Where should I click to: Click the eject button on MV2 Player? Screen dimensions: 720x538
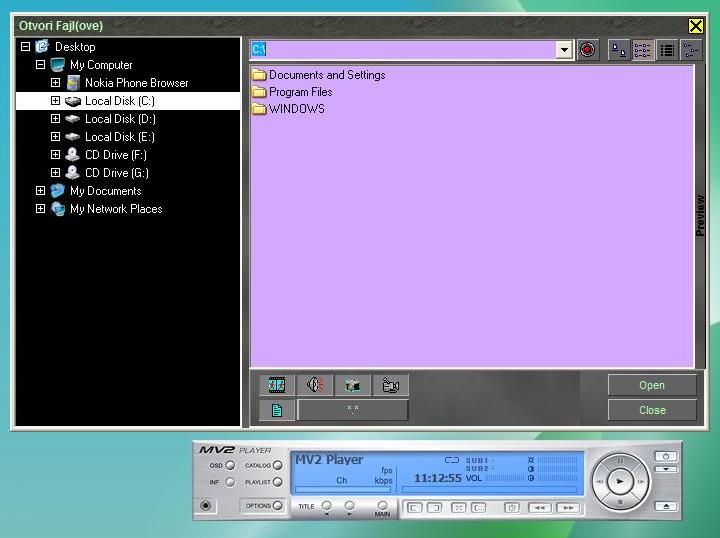[x=666, y=506]
